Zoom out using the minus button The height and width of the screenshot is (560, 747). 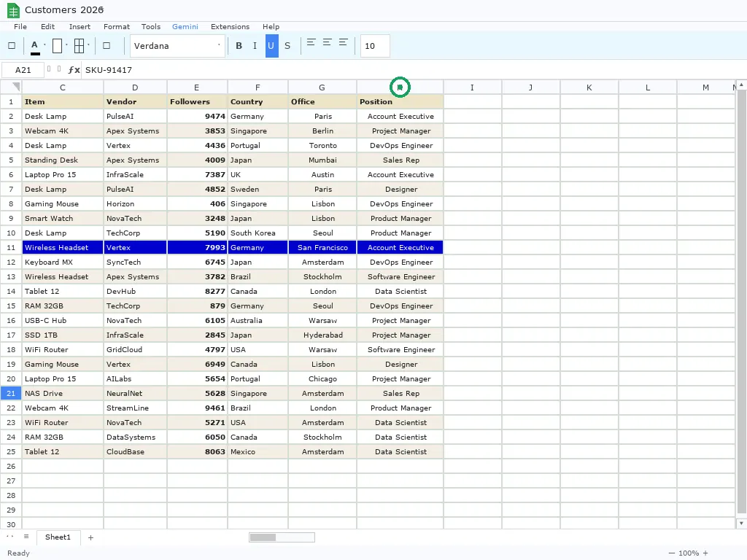point(672,553)
